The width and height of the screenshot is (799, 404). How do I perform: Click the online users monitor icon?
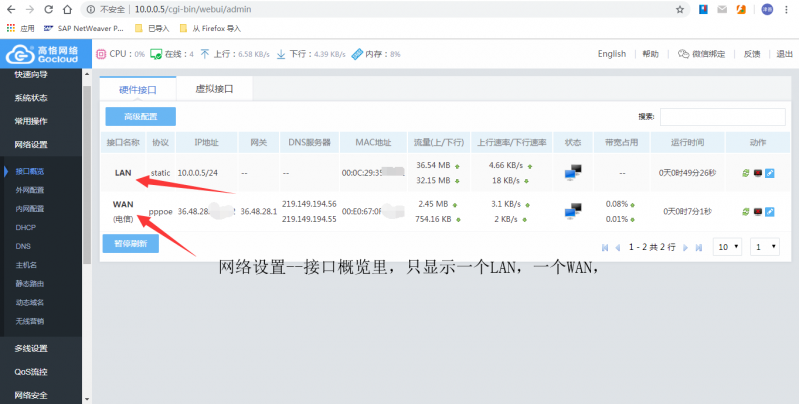[156, 54]
